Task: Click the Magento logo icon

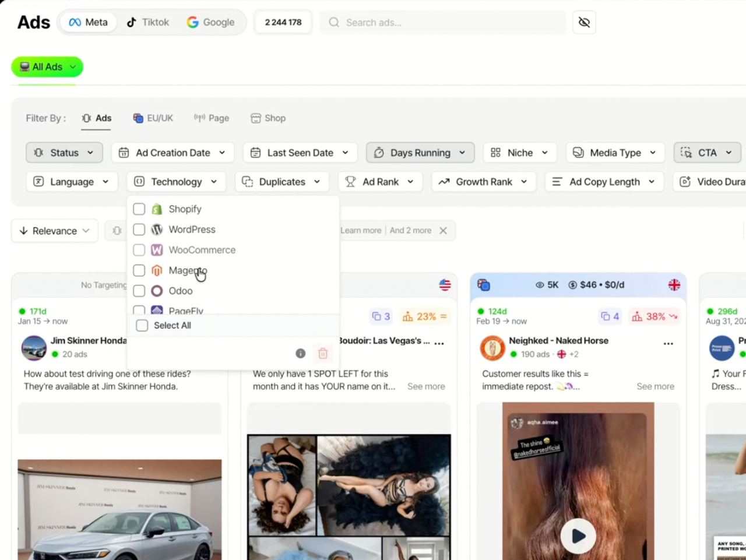Action: coord(157,270)
